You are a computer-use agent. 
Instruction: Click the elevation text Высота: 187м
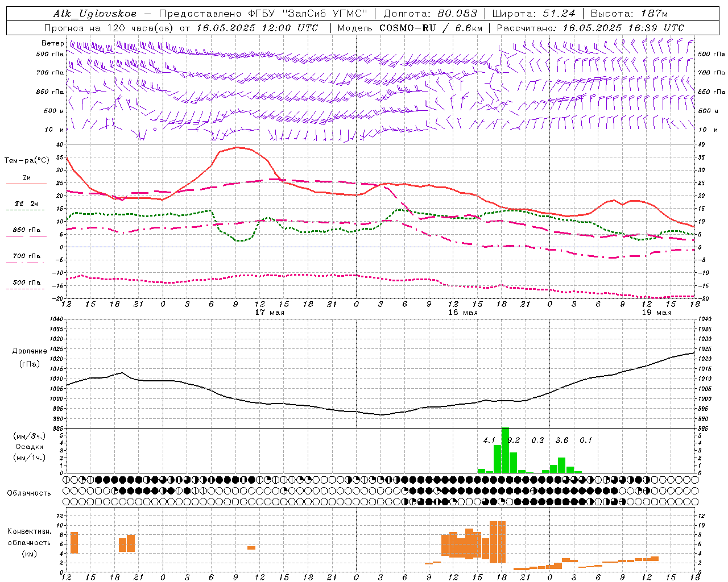point(629,14)
